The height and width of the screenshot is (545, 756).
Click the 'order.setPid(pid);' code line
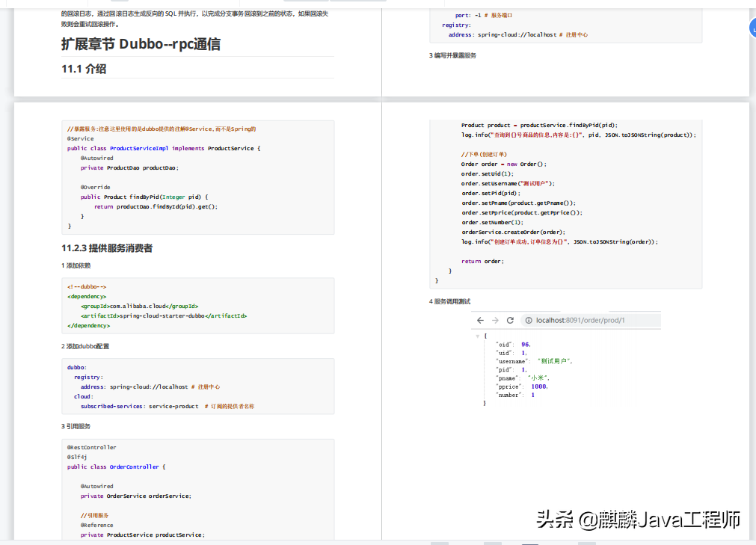click(491, 193)
